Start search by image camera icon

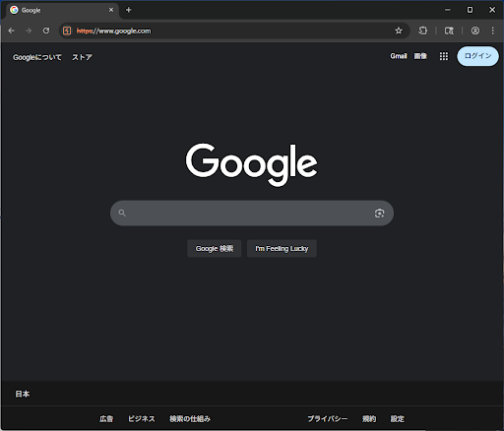click(379, 214)
